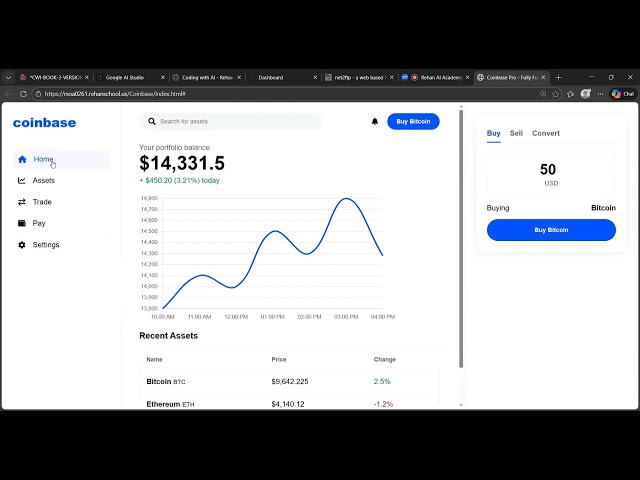Focus the Search for assets field

click(231, 122)
